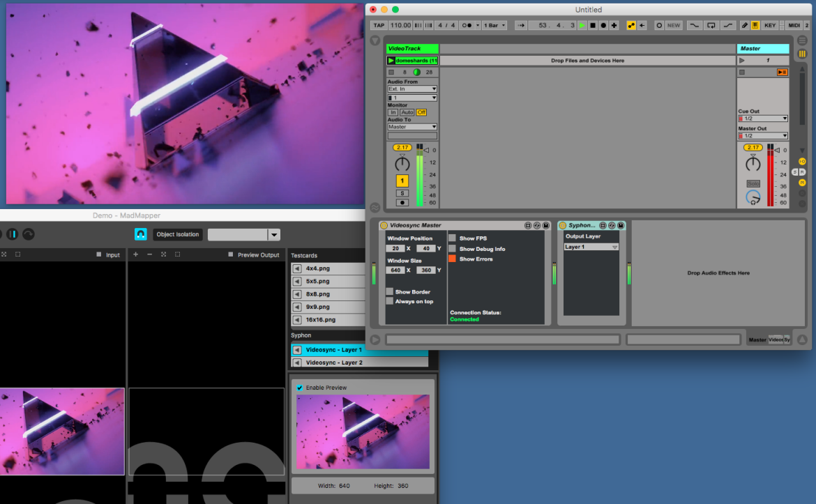
Task: Open the dropdown beside Object Isolation
Action: pyautogui.click(x=274, y=235)
